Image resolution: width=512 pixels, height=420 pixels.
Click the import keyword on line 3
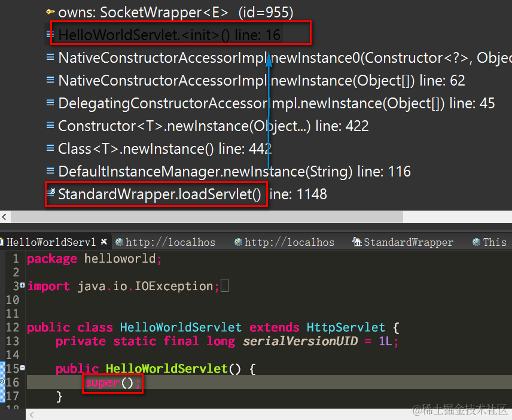click(48, 287)
